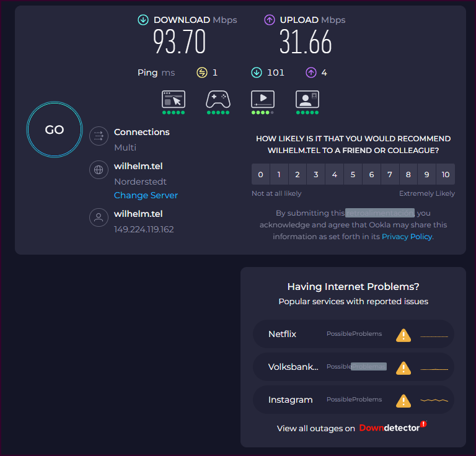Open the gaming controller experience icon

coord(218,99)
